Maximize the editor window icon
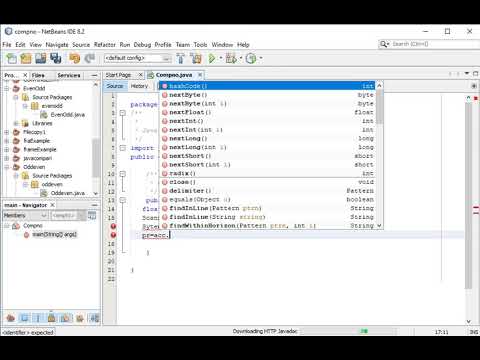The image size is (480, 360). pos(475,73)
